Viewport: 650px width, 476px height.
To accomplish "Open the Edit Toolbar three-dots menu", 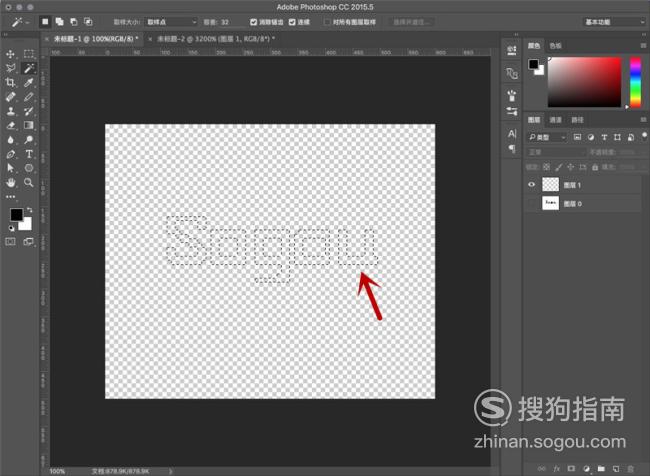I will pos(10,197).
